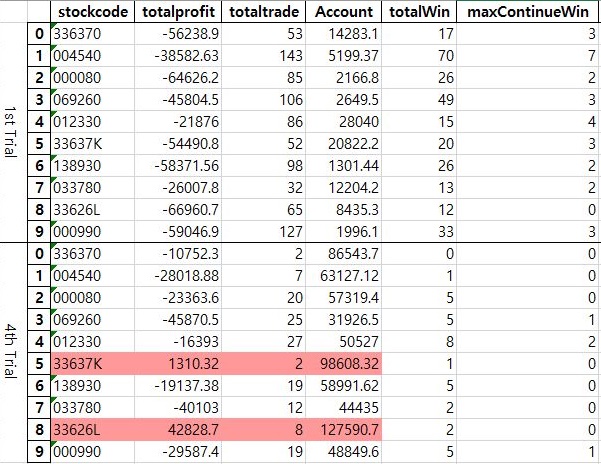Select the maxContinueWin column header
601x464 pixels.
[x=529, y=11]
